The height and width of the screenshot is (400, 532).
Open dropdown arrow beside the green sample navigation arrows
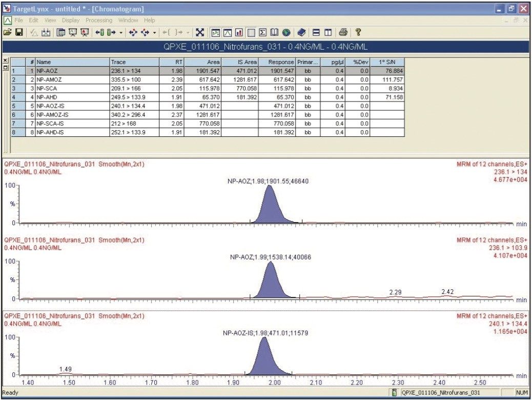click(120, 32)
